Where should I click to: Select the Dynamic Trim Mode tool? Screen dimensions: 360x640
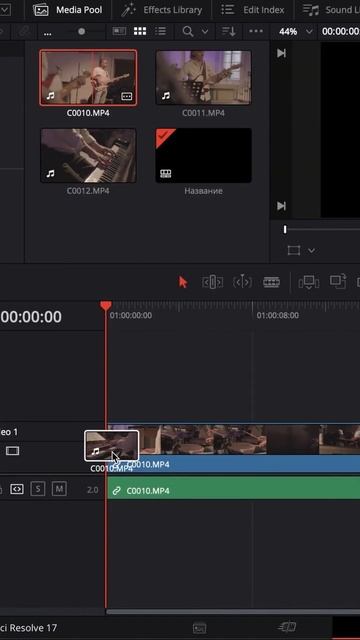(242, 282)
